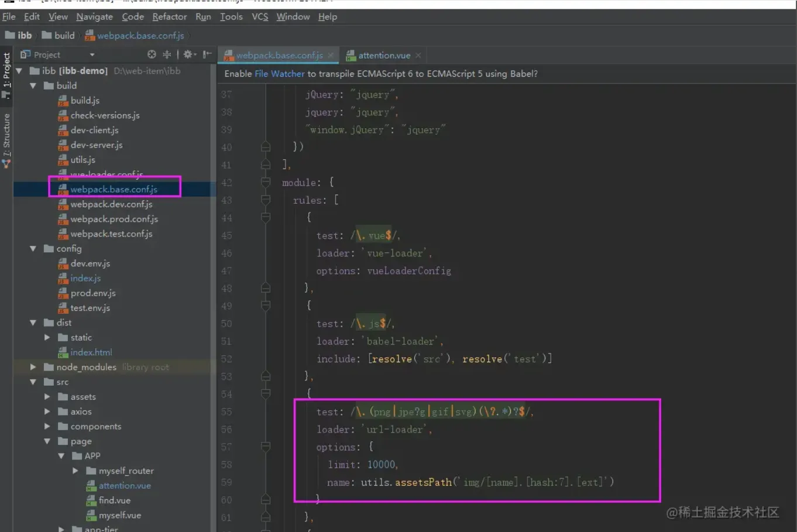This screenshot has height=532, width=797.
Task: Click the check-versions.js file icon
Action: pos(63,115)
